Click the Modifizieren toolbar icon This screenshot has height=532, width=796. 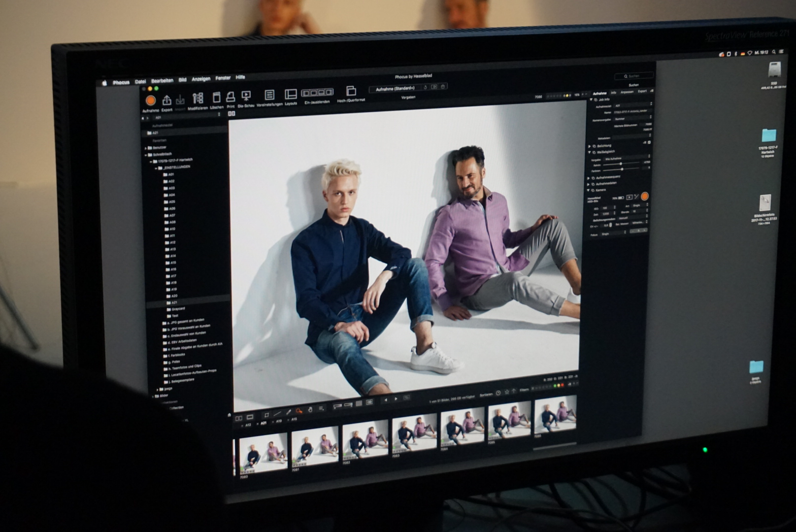pos(198,99)
